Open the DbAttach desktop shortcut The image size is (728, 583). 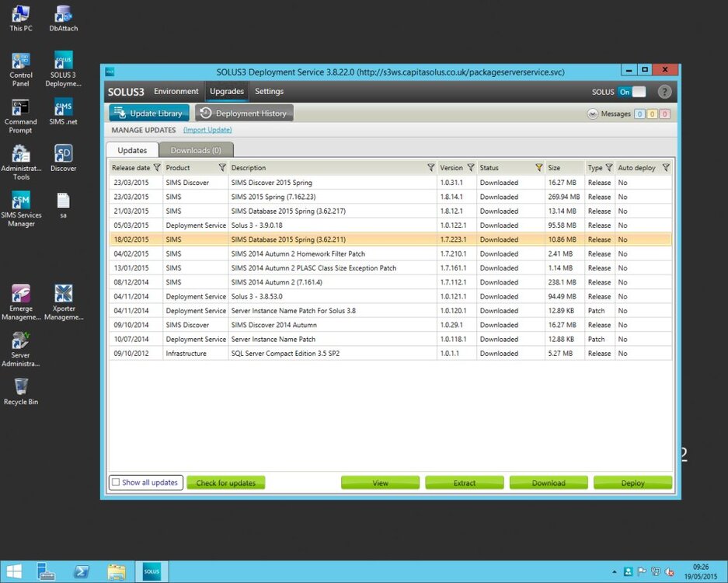(x=64, y=18)
